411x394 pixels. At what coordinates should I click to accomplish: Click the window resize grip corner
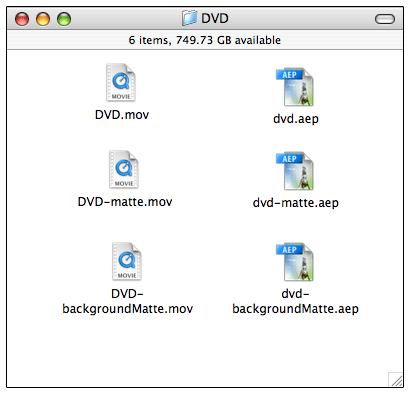click(x=396, y=380)
